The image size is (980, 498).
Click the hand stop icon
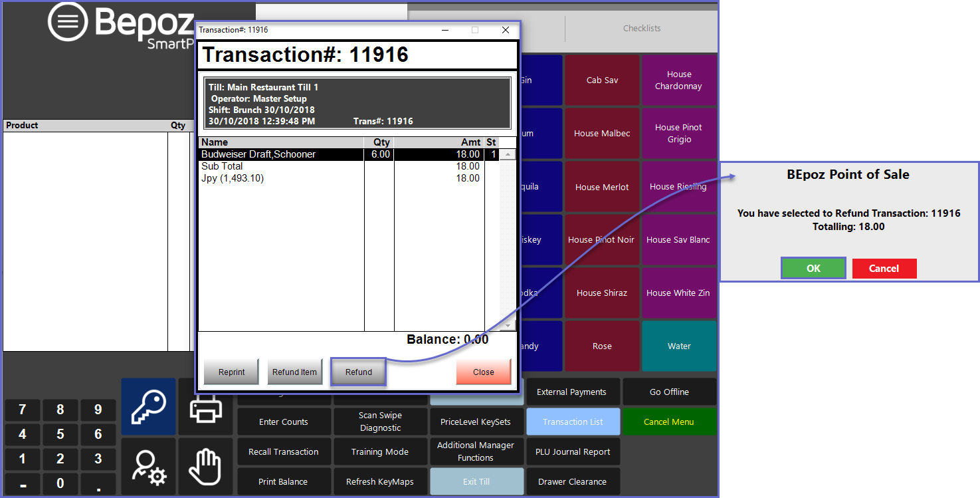click(x=205, y=466)
